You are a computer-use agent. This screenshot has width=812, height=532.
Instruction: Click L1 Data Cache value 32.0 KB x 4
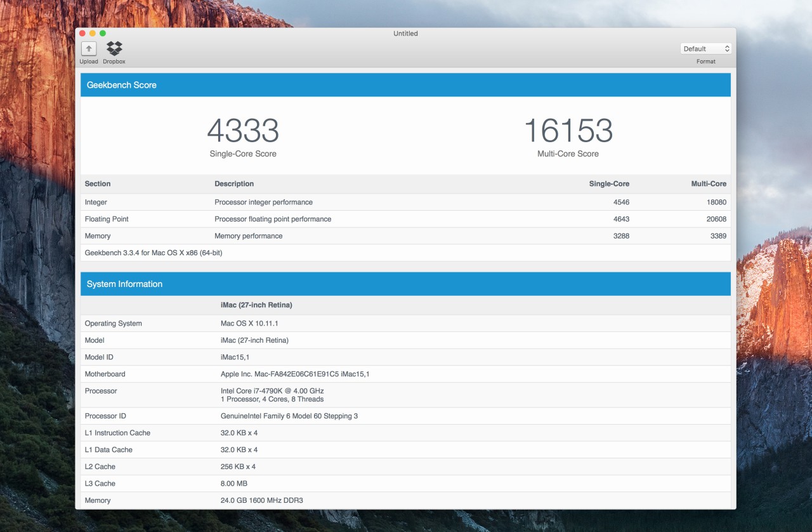(239, 450)
